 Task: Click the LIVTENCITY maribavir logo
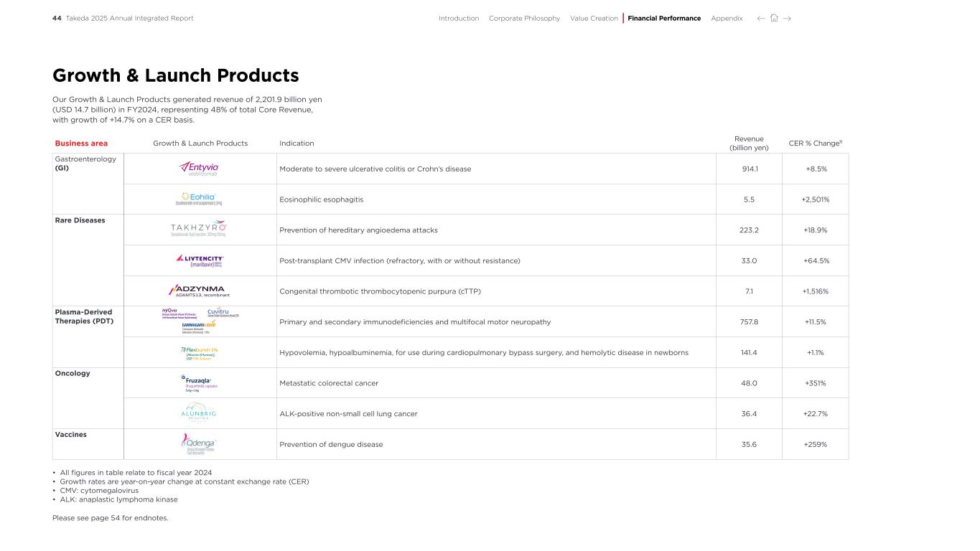click(x=200, y=260)
